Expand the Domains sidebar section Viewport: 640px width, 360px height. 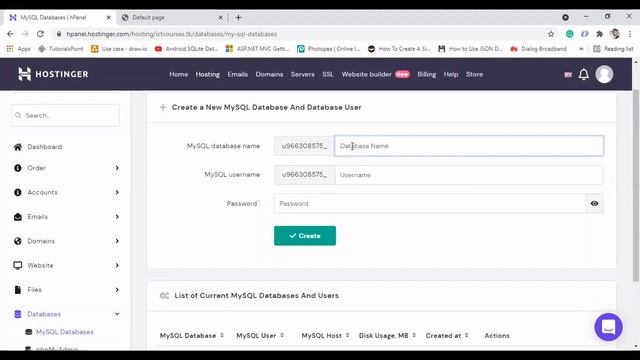(117, 241)
